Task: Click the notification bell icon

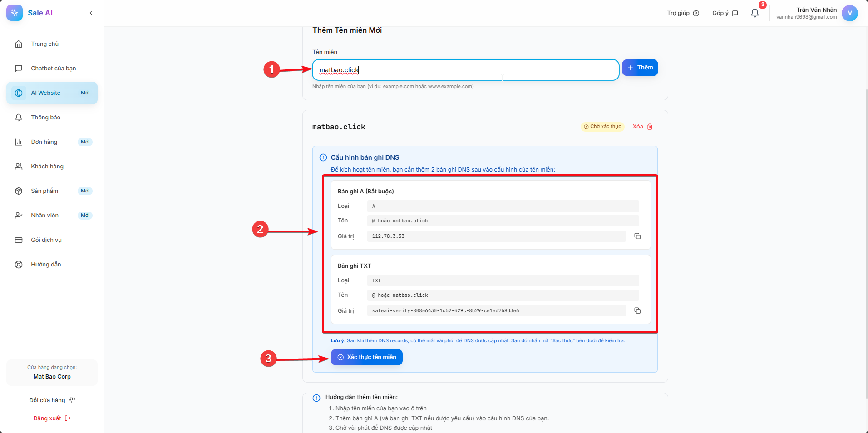Action: coord(755,13)
